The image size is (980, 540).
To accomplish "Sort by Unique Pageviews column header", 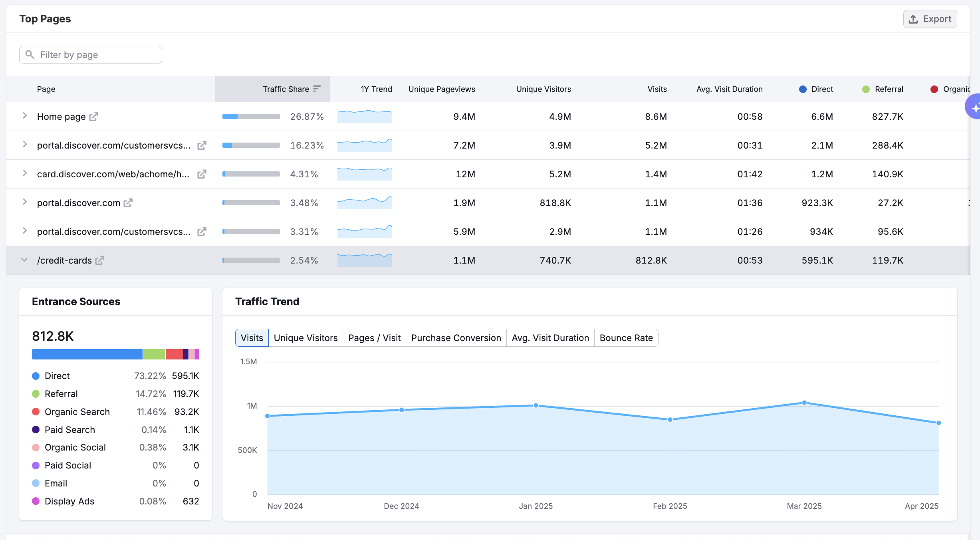I will (x=441, y=89).
